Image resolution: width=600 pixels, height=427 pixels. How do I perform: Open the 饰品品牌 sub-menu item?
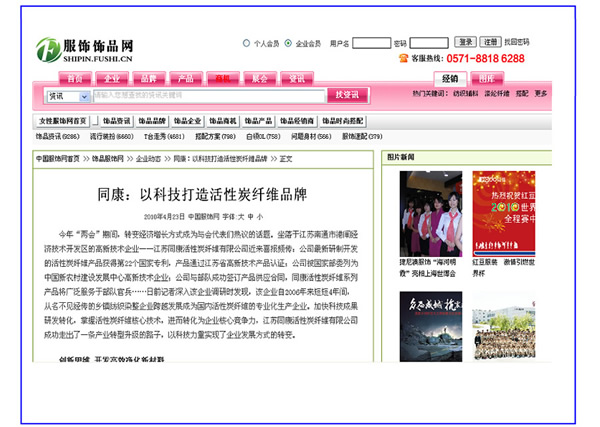pos(152,120)
